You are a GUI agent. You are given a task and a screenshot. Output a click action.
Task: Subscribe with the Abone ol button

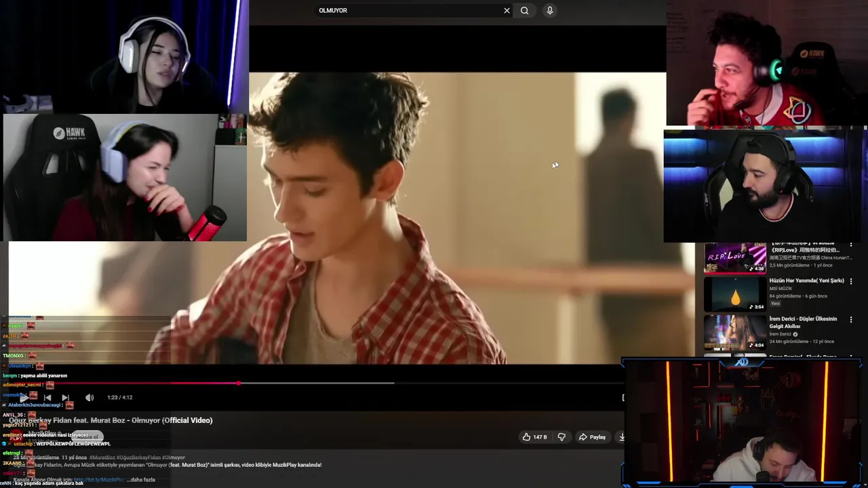[x=86, y=436]
